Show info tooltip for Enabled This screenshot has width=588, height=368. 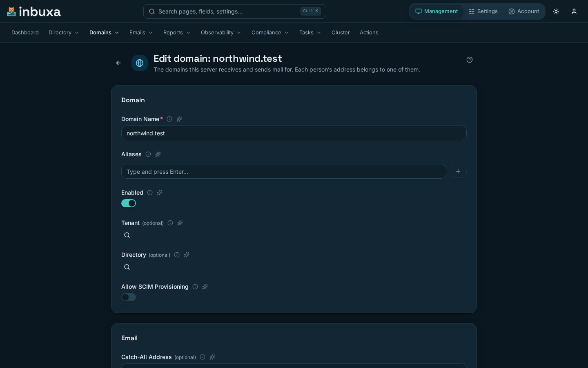point(150,193)
